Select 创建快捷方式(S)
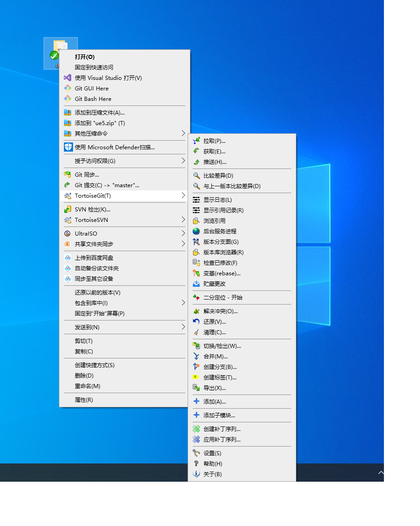 point(123,365)
